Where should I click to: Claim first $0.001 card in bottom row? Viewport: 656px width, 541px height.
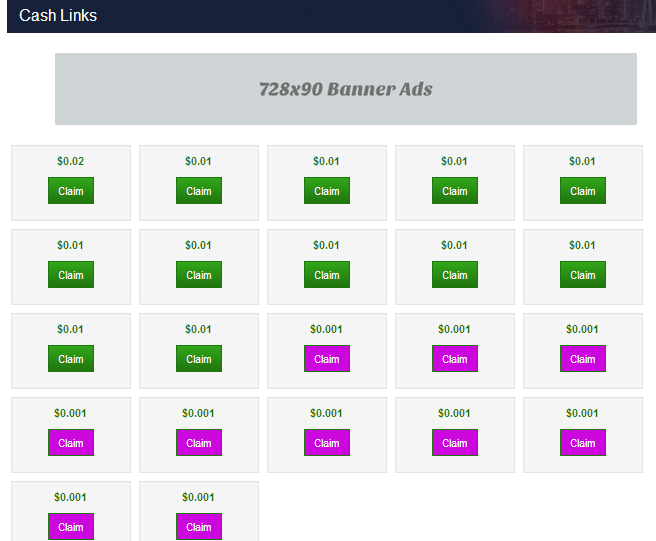click(71, 526)
